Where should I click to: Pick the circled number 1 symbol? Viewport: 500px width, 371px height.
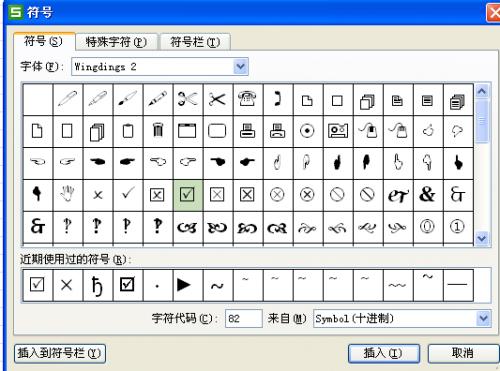click(457, 227)
